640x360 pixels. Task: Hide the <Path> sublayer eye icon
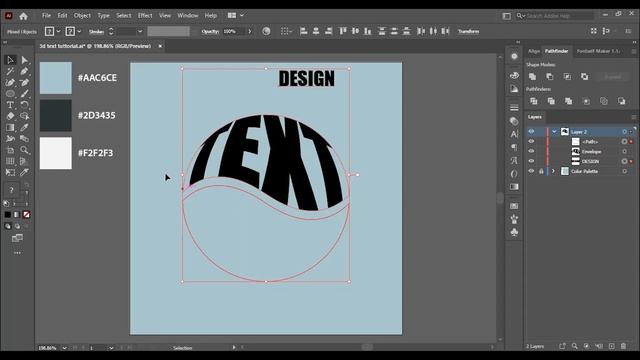(x=531, y=141)
